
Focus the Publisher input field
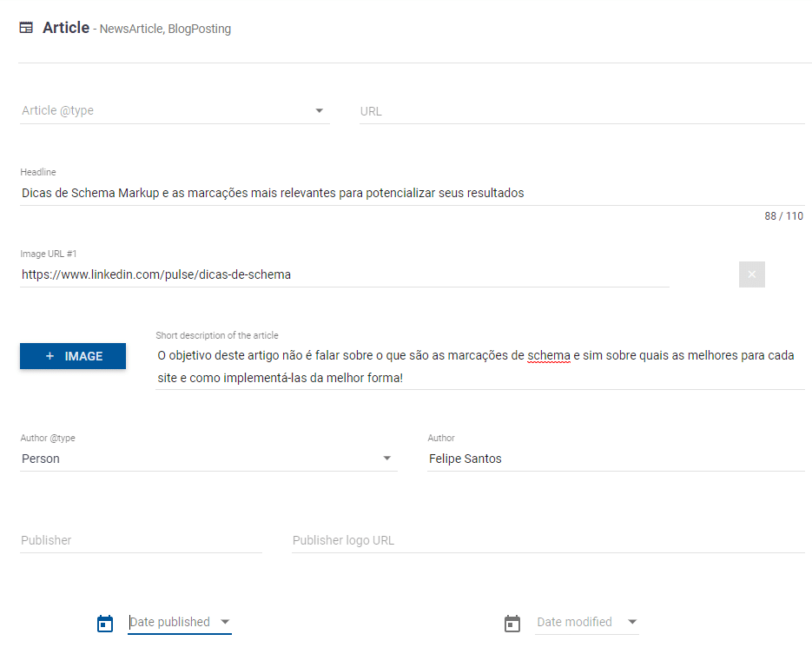[141, 540]
